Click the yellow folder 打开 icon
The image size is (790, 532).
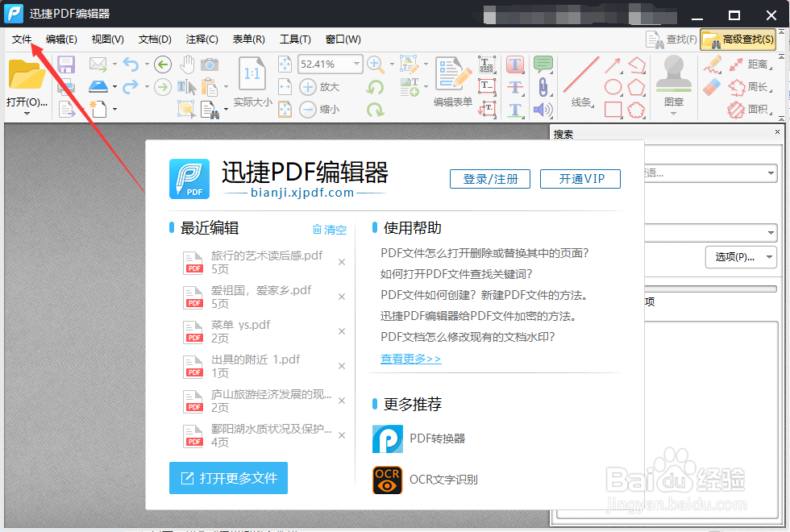[x=27, y=74]
